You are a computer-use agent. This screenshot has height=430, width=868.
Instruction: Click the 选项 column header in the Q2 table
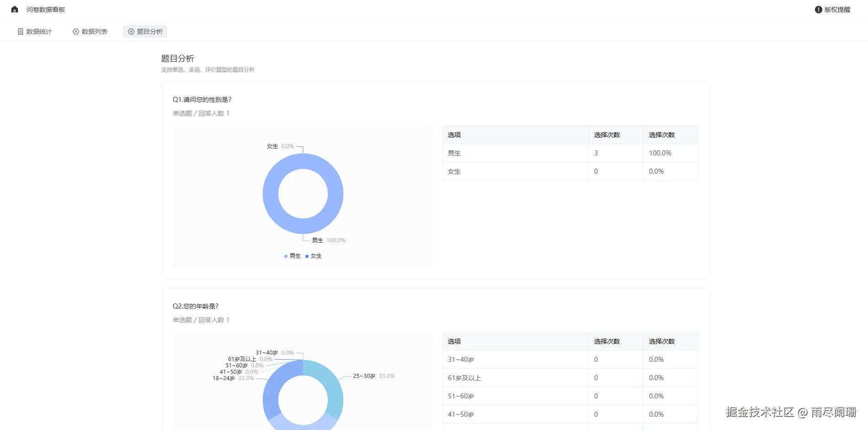453,341
